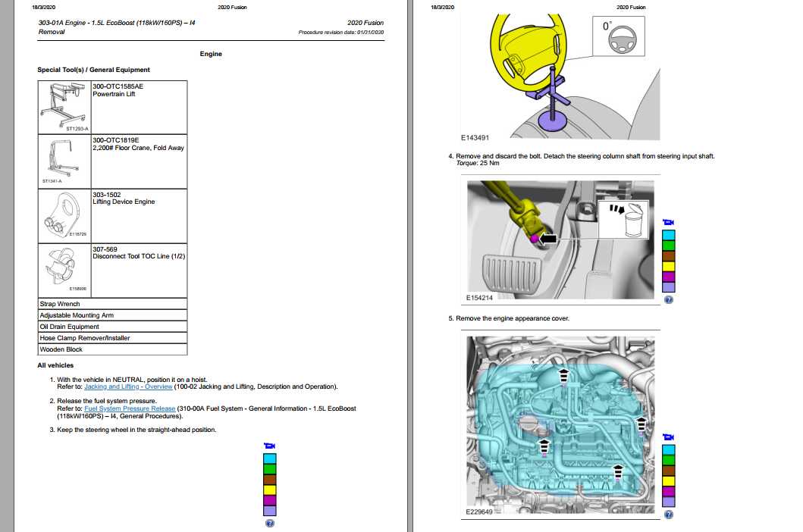Click camera icon beside figure E154214
Image resolution: width=803 pixels, height=532 pixels.
click(x=668, y=222)
